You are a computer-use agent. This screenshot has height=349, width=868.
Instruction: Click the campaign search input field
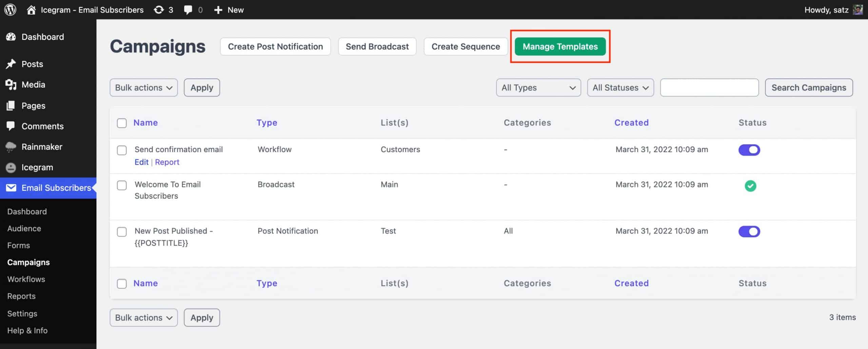tap(709, 88)
